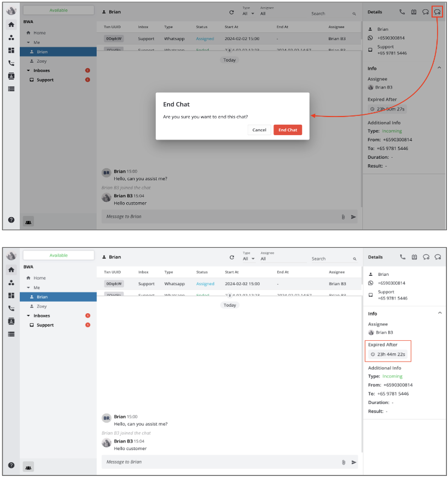
Task: Collapse the Info section in the upper screenshot
Action: (x=439, y=68)
